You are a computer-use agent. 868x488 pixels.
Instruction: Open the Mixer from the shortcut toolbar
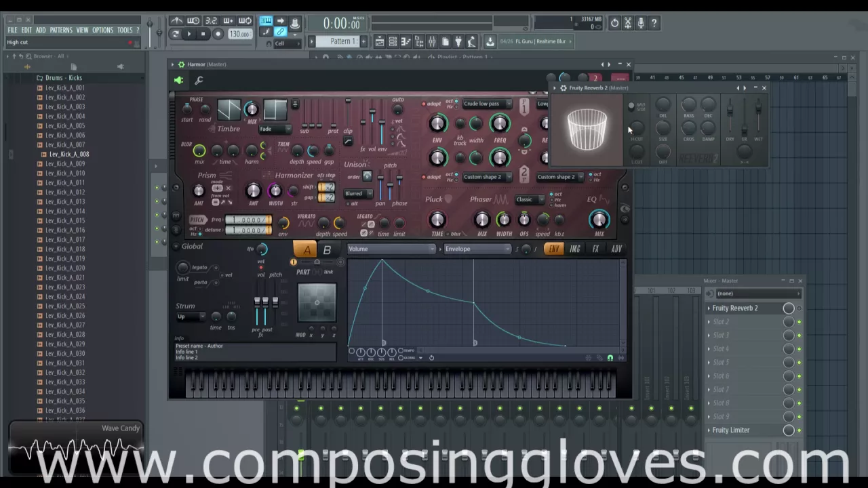coord(432,42)
